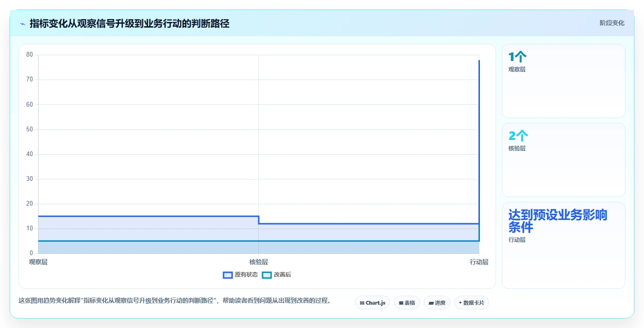Click the 观察层 caption in the first card
The height and width of the screenshot is (328, 644).
(517, 69)
